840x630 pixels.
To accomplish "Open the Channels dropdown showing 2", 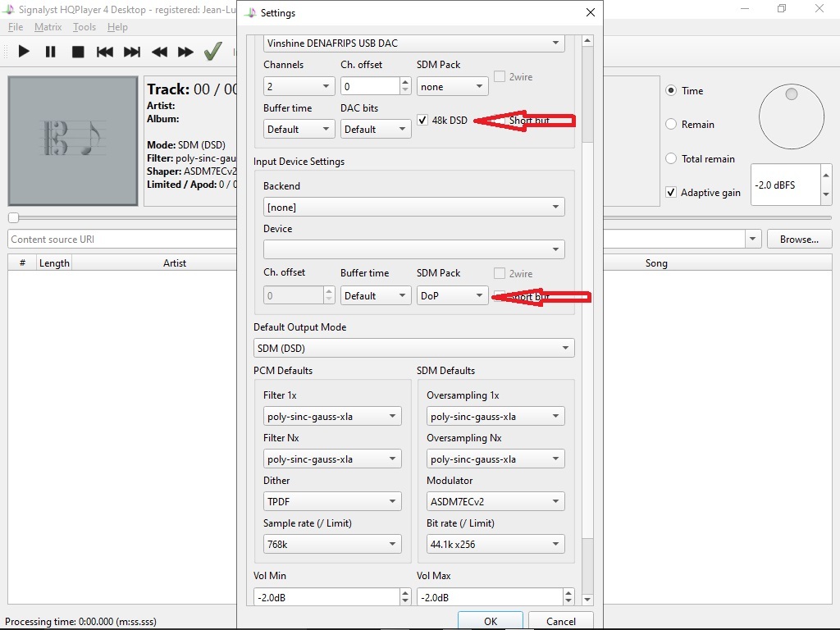I will [x=299, y=86].
